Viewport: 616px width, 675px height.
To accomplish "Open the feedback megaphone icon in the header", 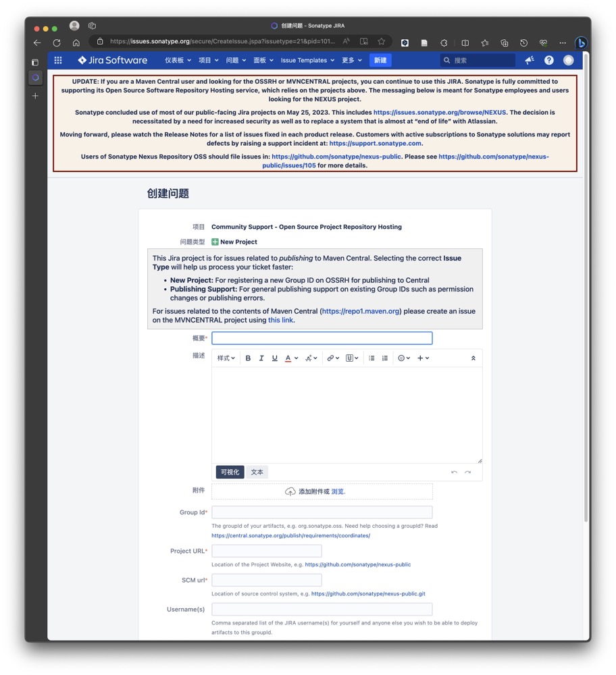I will pos(530,60).
